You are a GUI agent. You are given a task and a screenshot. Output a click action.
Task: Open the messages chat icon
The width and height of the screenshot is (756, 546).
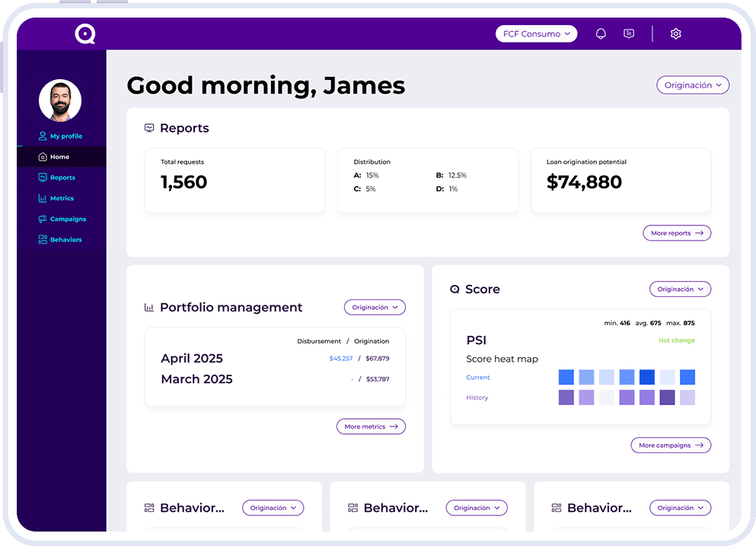click(628, 34)
